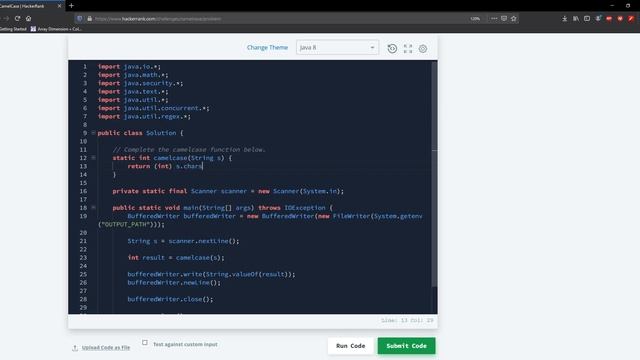Screen dimensions: 640x360
Task: Click the Run Code button
Action: (x=351, y=346)
